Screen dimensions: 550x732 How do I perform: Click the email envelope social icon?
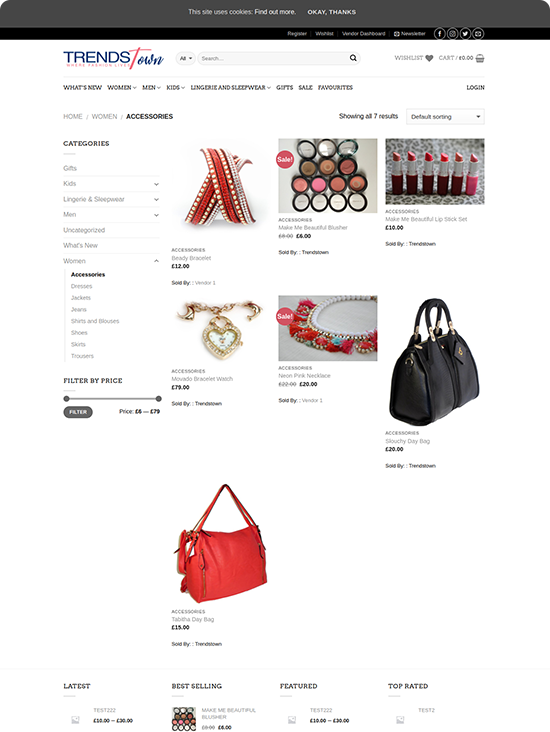point(478,34)
